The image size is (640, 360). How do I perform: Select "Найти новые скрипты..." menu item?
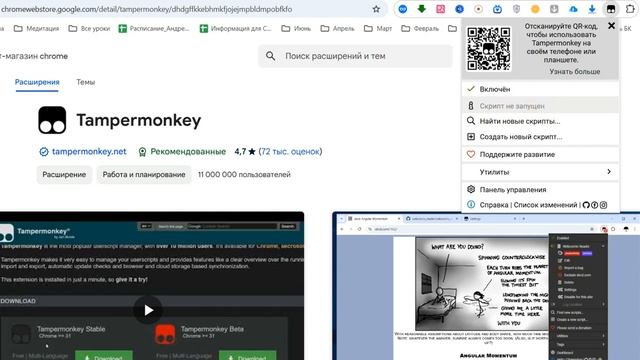click(540, 121)
